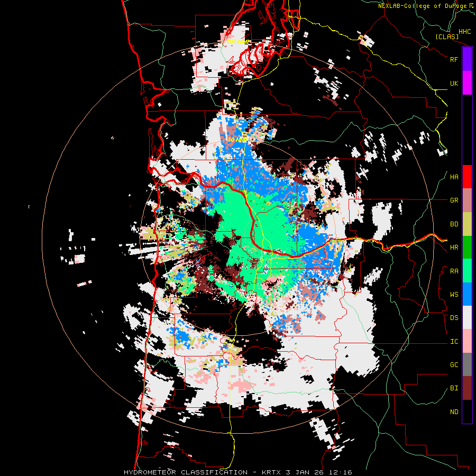Click the RA bright green legend swatch
Screen dimensions: 476x476
click(x=467, y=271)
